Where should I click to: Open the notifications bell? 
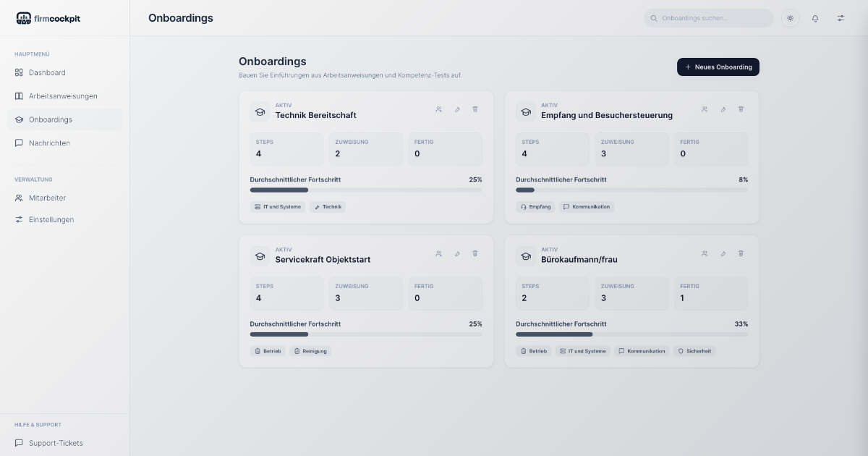[x=815, y=18]
